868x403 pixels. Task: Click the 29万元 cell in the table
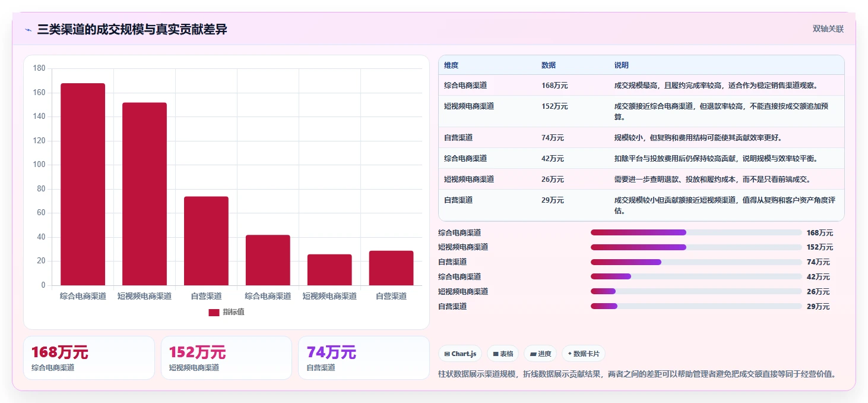pos(553,200)
